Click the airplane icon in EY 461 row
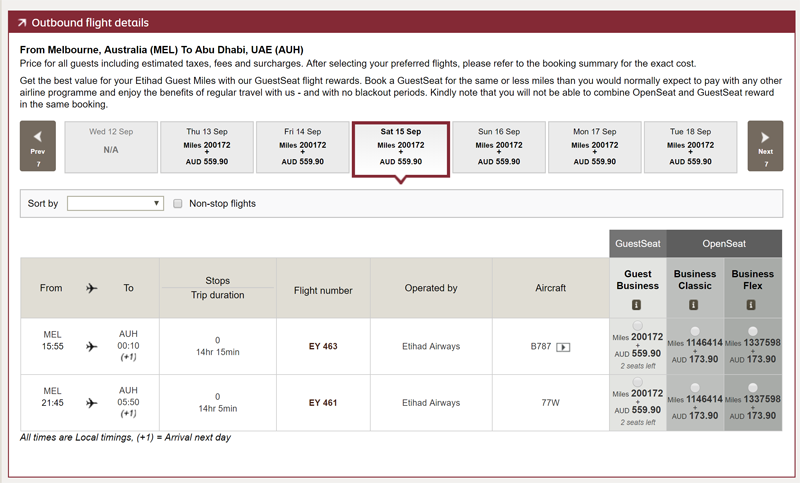800x483 pixels. pos(91,403)
